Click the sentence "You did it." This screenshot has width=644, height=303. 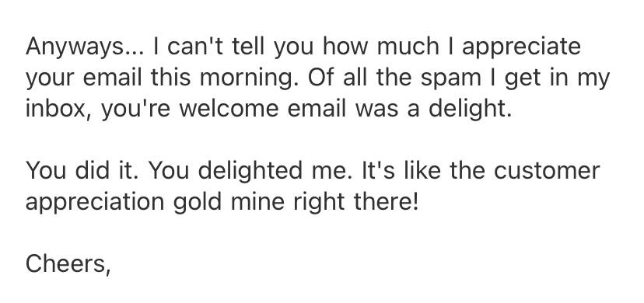tap(82, 171)
